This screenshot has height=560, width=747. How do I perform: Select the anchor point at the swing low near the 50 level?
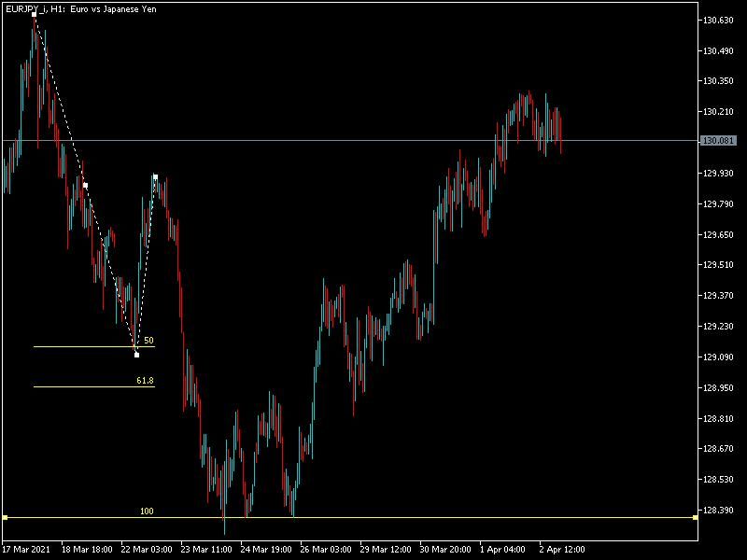pos(136,355)
